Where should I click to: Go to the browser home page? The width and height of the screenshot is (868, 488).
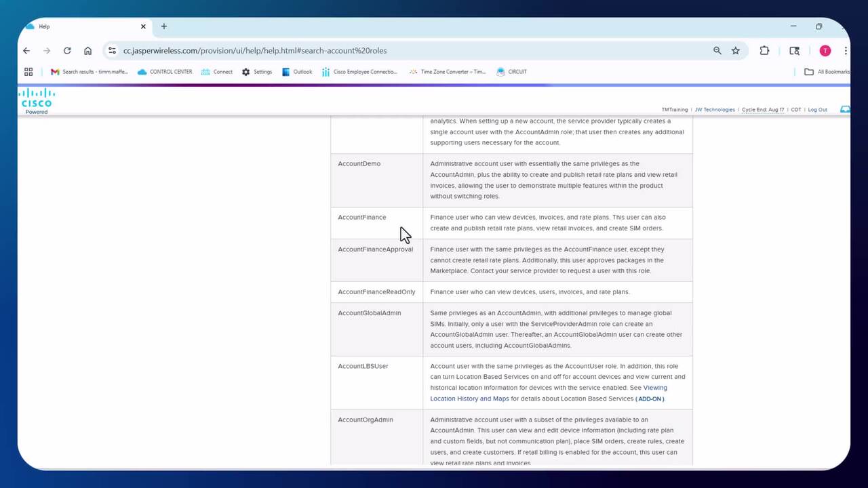point(87,51)
